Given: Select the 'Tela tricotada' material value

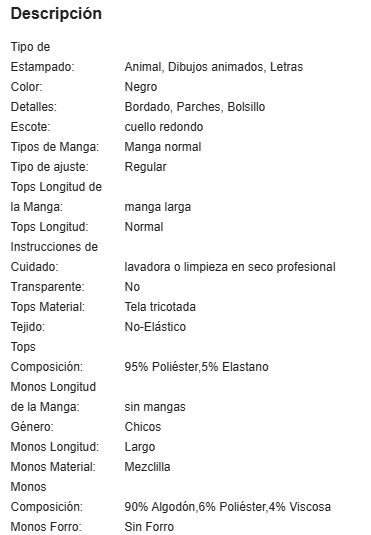Looking at the screenshot, I should 160,307.
